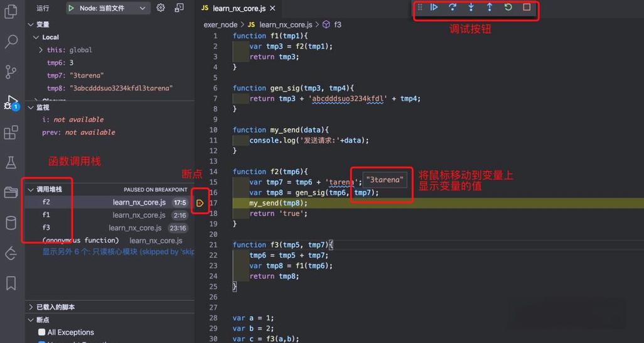Screen dimensions: 644x343
Task: Toggle the All Exceptions checkbox
Action: pyautogui.click(x=42, y=332)
